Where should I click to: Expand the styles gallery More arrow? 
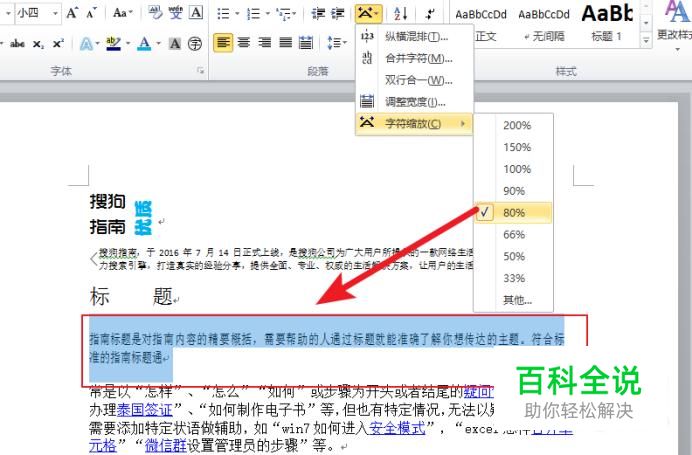coord(646,40)
